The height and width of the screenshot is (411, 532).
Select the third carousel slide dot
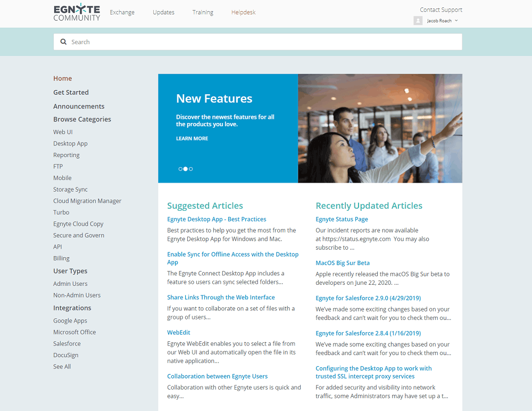click(190, 169)
